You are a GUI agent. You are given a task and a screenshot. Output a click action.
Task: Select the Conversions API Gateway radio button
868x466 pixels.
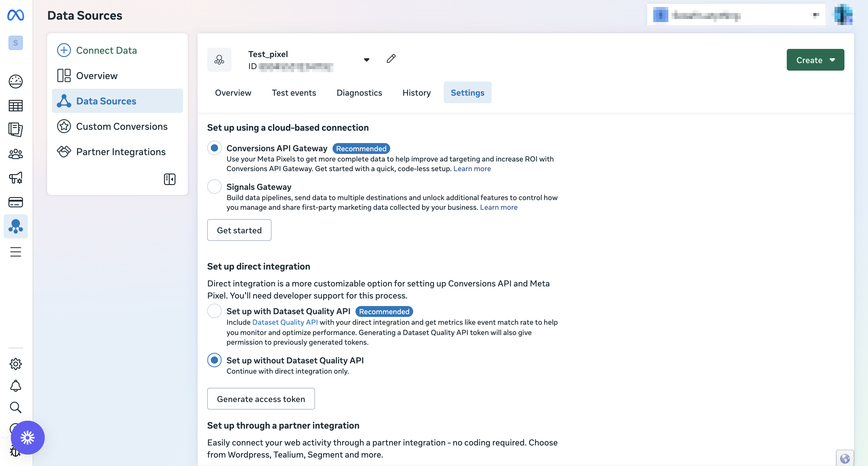[214, 148]
